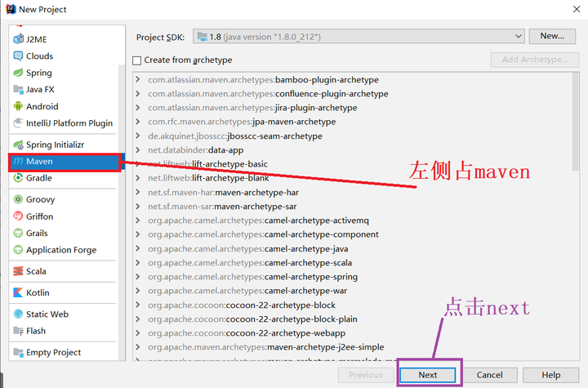Click the Grails icon
This screenshot has height=388, width=588.
pos(18,233)
